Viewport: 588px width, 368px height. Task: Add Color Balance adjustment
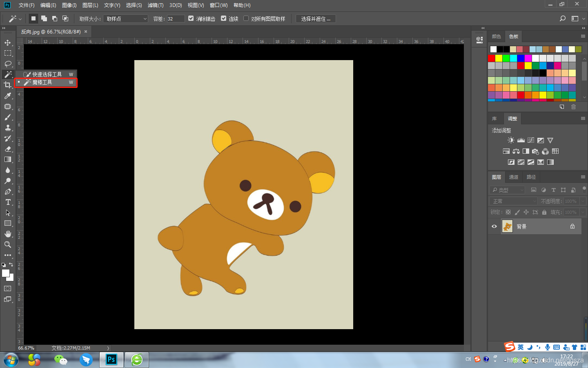tap(516, 151)
